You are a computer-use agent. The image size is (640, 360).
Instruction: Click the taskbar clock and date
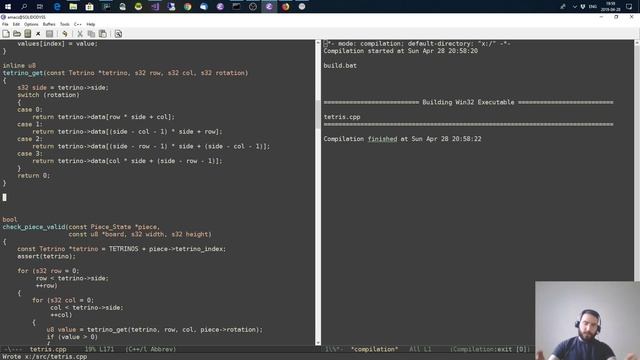[x=611, y=7]
